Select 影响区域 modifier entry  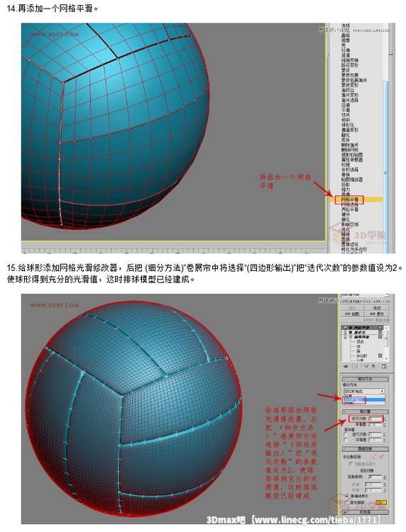pyautogui.click(x=350, y=224)
